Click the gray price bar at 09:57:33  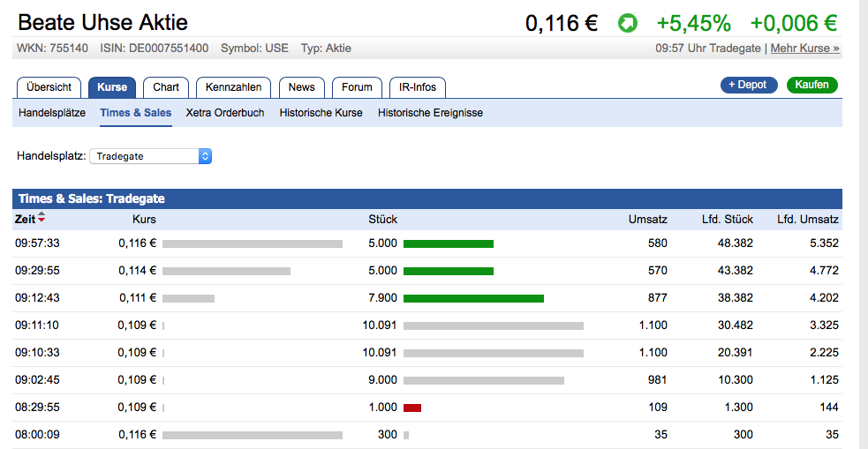point(253,243)
